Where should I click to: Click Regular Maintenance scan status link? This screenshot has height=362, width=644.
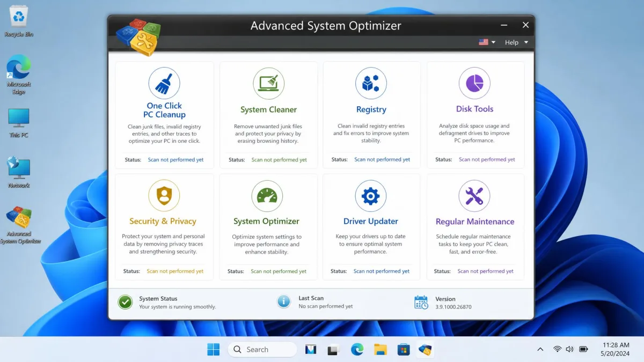coord(486,271)
